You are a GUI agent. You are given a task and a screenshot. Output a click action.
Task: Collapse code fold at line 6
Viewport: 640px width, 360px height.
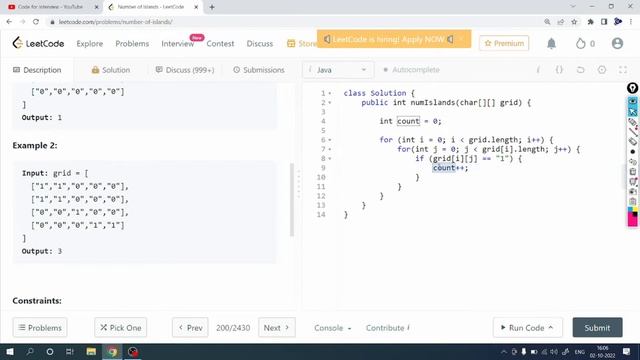(330, 140)
